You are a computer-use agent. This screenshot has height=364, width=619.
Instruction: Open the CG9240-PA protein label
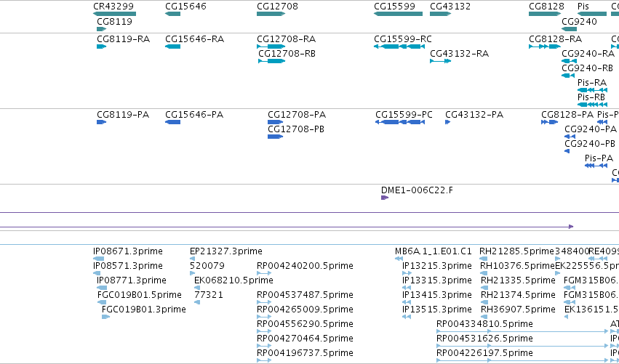coord(591,129)
